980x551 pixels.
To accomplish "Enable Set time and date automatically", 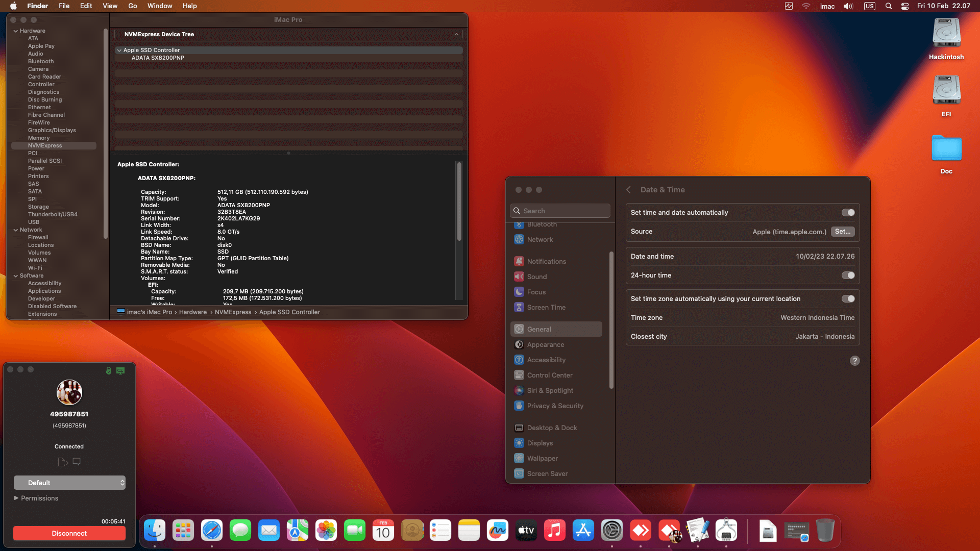I will click(x=848, y=212).
